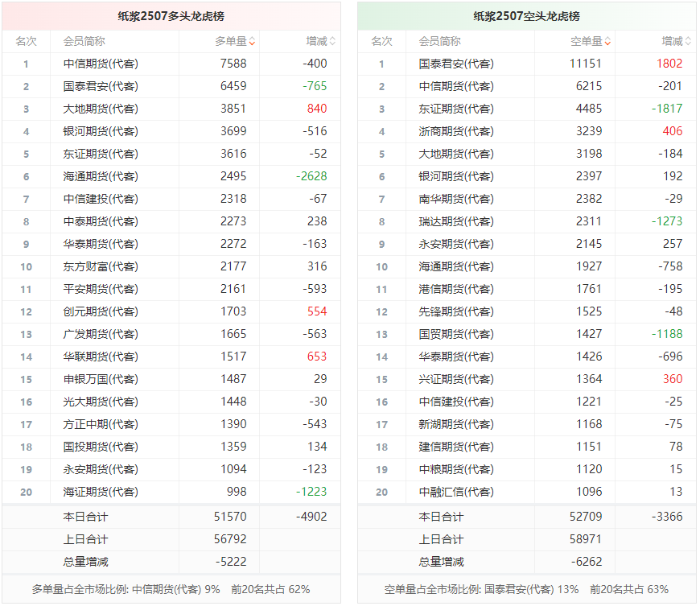Select the 纸浆2507多头龙虎榜 panel title

(x=171, y=16)
